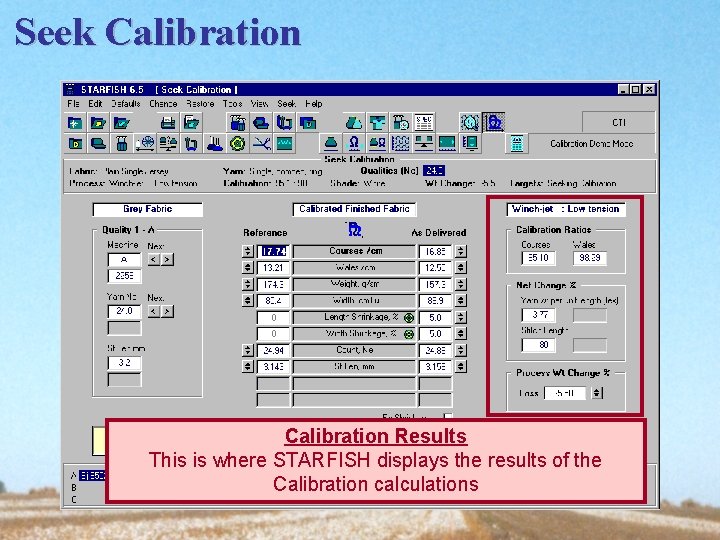The width and height of the screenshot is (720, 540).
Task: Click the Reference Wales value 13.21
Action: tap(273, 268)
